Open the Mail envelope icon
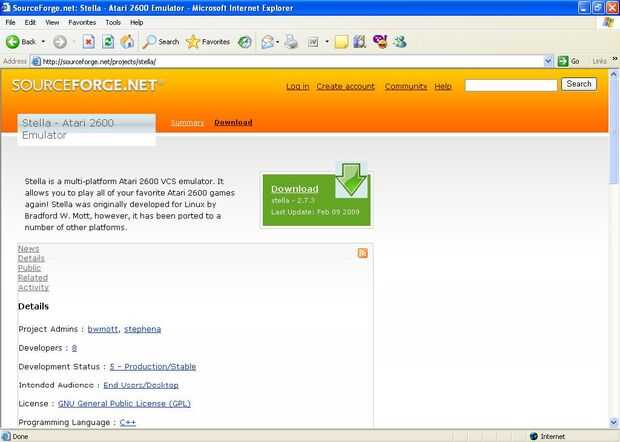 (268, 42)
